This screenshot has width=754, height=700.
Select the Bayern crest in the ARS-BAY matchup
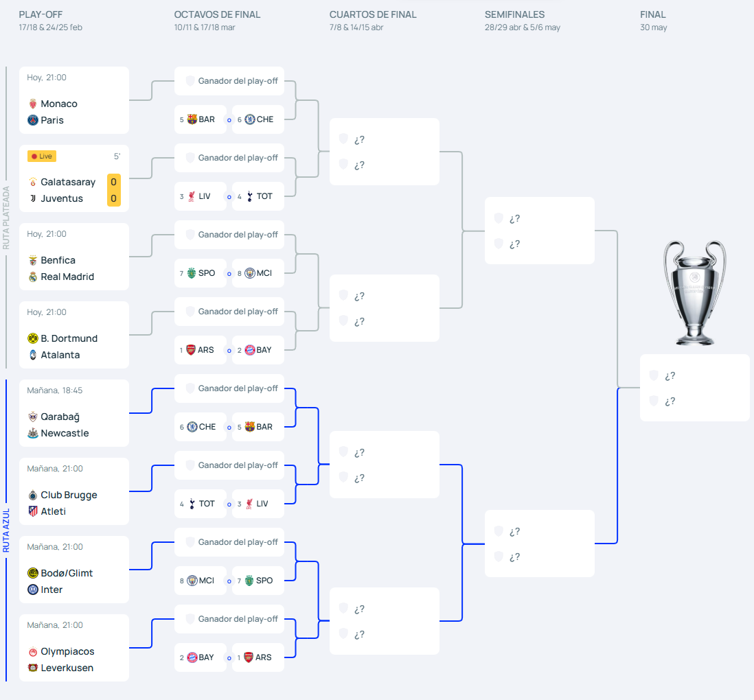pyautogui.click(x=248, y=350)
